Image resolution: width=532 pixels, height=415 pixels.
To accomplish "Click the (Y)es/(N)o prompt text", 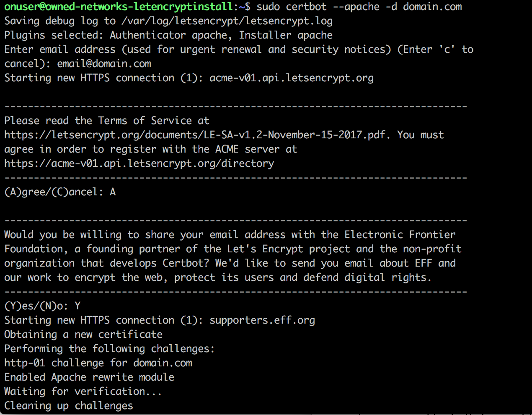I will [x=36, y=306].
